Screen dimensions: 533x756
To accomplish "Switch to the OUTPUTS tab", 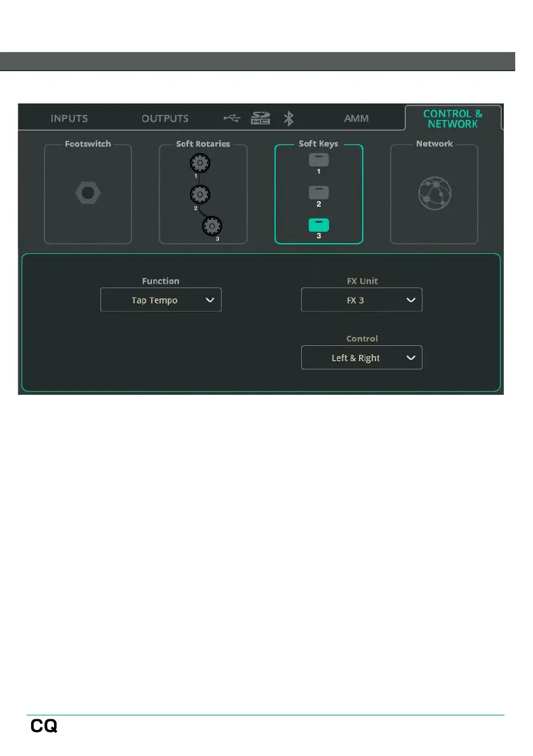I will [x=165, y=119].
